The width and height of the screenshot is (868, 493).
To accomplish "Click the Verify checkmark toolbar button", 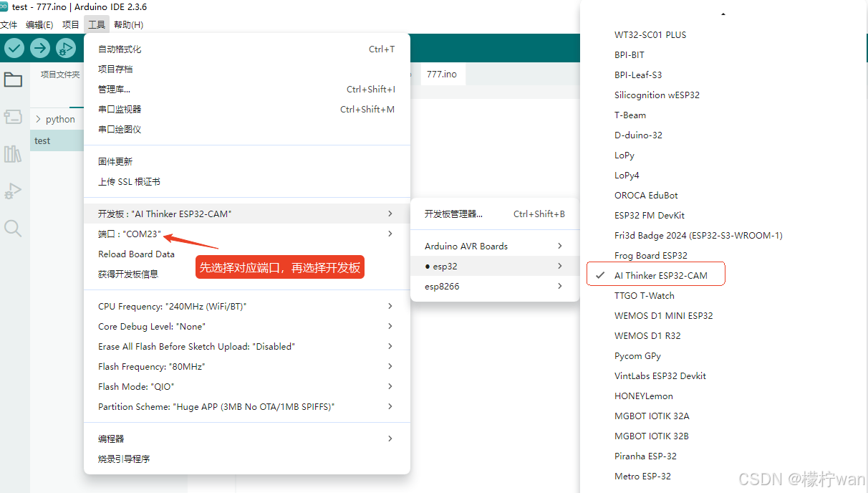I will click(x=14, y=48).
